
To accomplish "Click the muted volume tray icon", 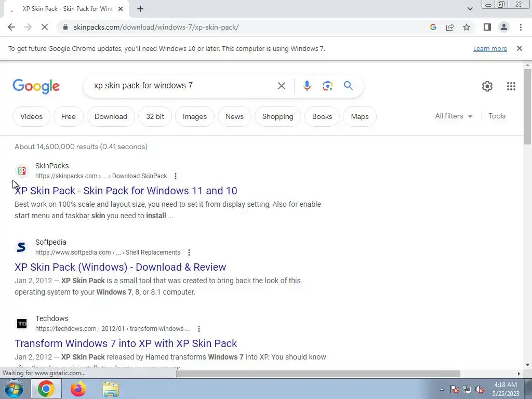I will click(480, 389).
